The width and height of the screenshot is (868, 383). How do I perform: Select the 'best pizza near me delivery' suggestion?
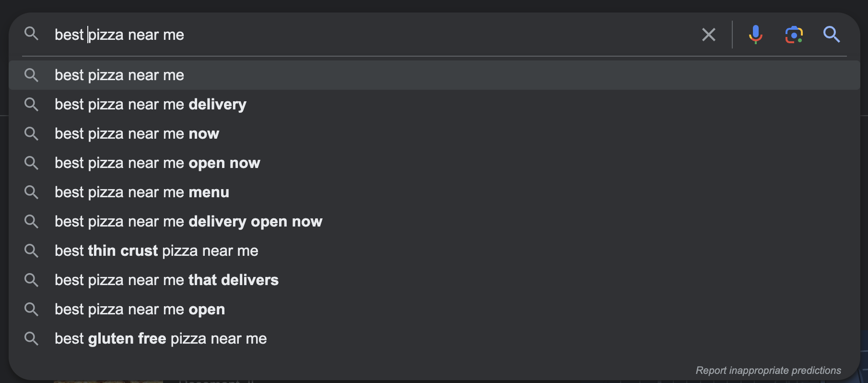coord(150,104)
